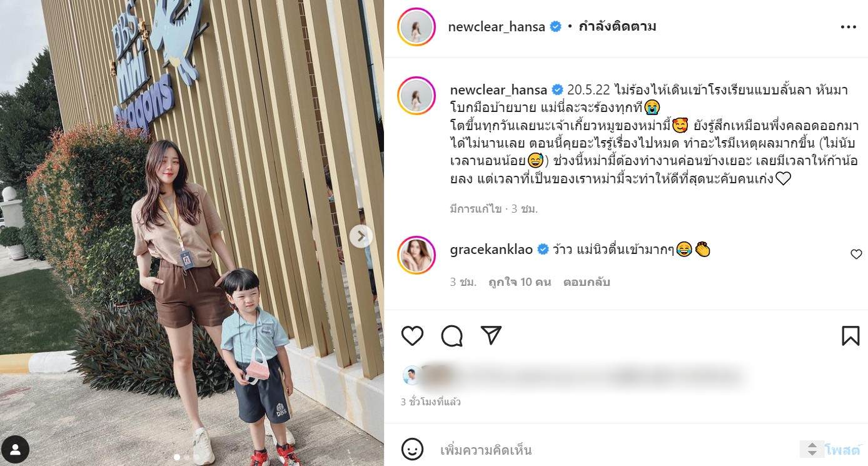The image size is (868, 466).
Task: Show tagged people on the photo
Action: (x=16, y=449)
